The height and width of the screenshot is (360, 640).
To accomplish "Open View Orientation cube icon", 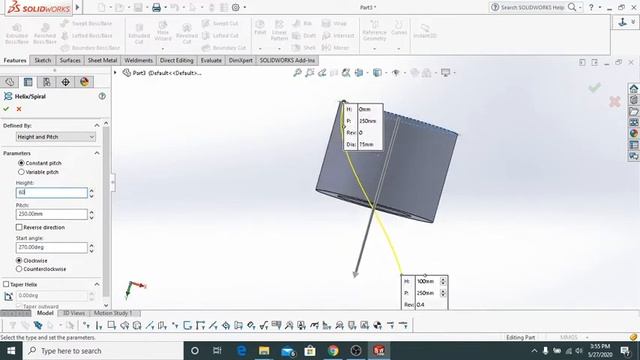I will (x=359, y=73).
